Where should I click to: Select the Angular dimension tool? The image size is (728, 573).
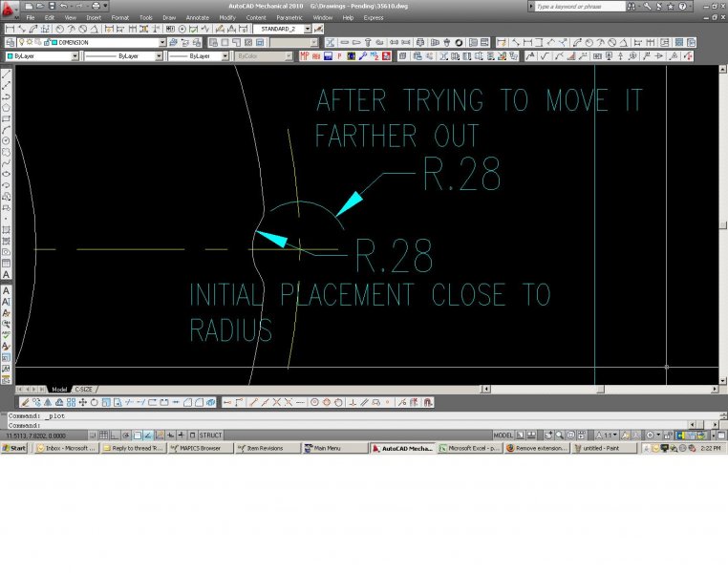click(x=95, y=29)
